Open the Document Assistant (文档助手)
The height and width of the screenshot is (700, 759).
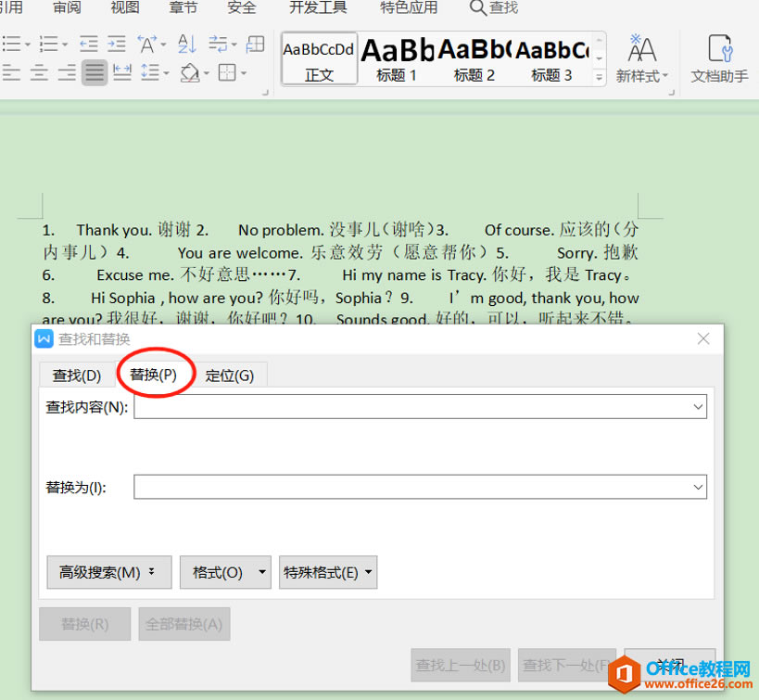(x=720, y=58)
